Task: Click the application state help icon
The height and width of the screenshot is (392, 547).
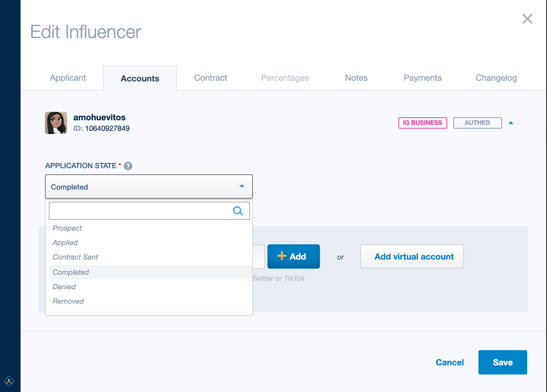Action: [x=128, y=166]
